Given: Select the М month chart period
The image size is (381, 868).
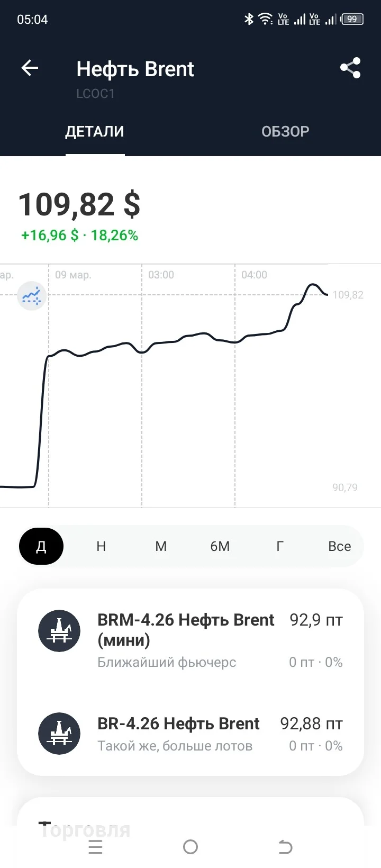Looking at the screenshot, I should click(161, 546).
